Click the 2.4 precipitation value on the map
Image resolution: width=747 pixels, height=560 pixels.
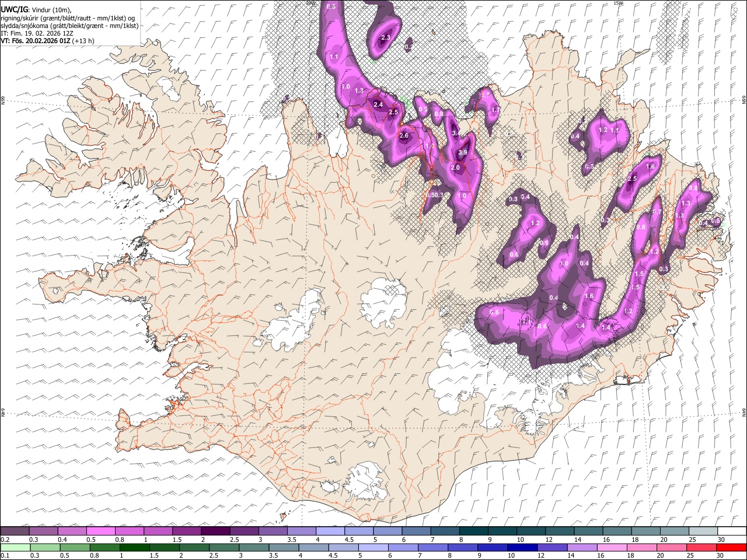click(378, 105)
